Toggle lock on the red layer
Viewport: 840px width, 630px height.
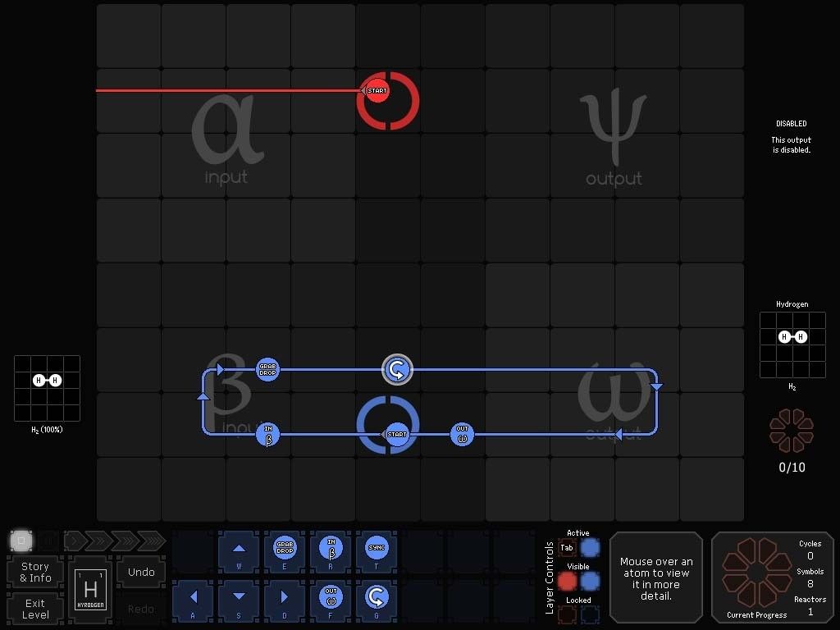coord(567,614)
